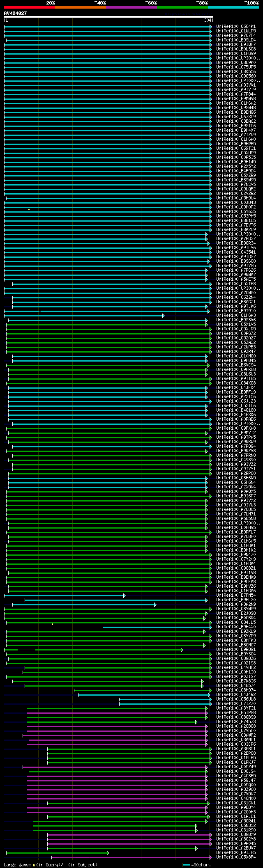Screen dimensions: 263x868
Task: Click UniRef100_D0CJS4 label
Action: point(236,771)
